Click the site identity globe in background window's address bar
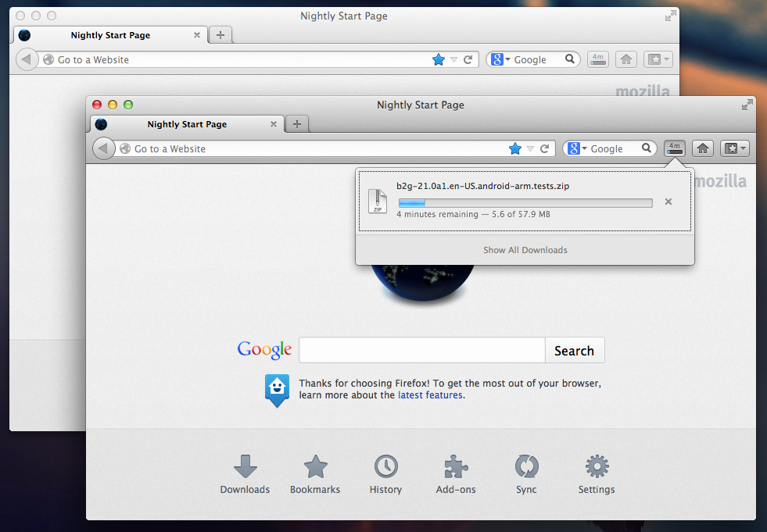 [48, 59]
